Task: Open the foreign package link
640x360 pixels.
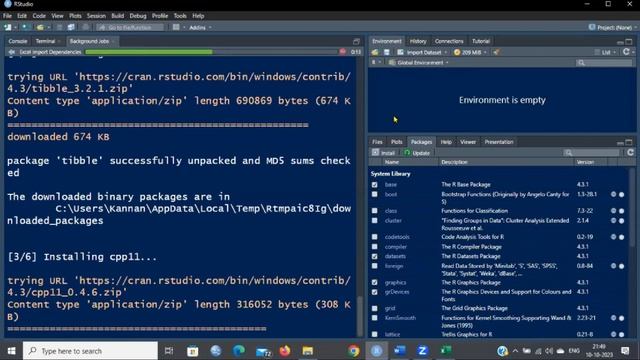Action: click(393, 266)
